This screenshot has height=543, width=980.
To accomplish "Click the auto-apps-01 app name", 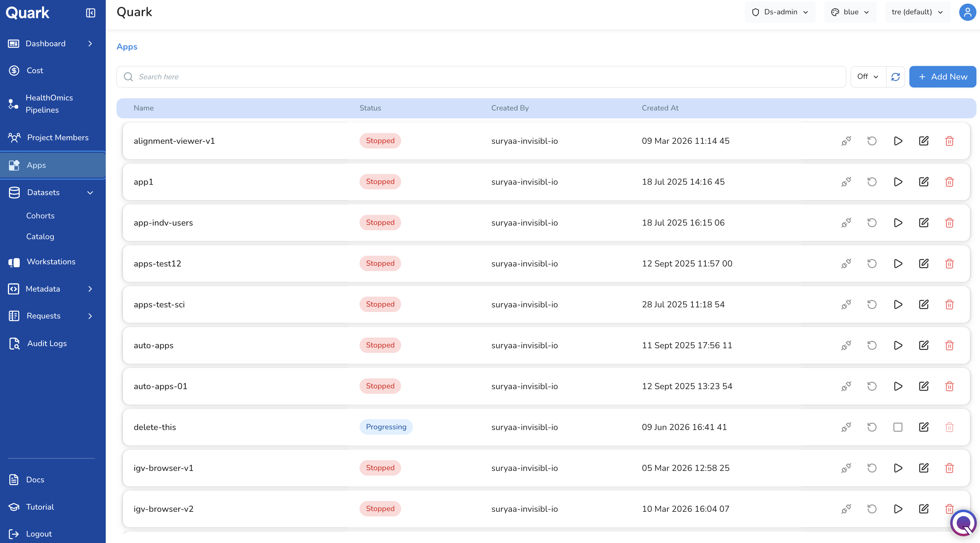I will point(160,386).
